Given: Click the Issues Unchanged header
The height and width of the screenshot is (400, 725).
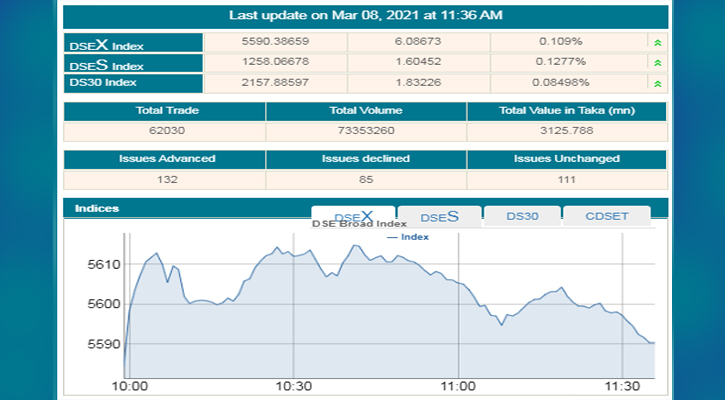Looking at the screenshot, I should (566, 159).
